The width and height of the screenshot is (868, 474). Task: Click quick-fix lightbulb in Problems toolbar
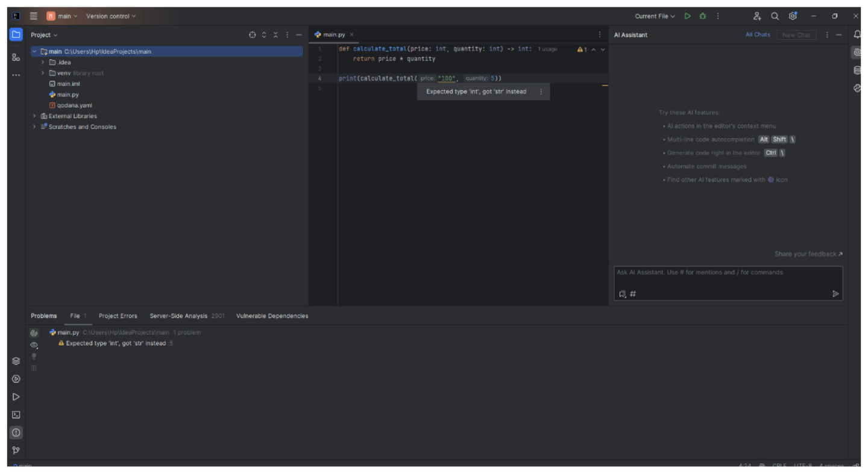point(34,357)
